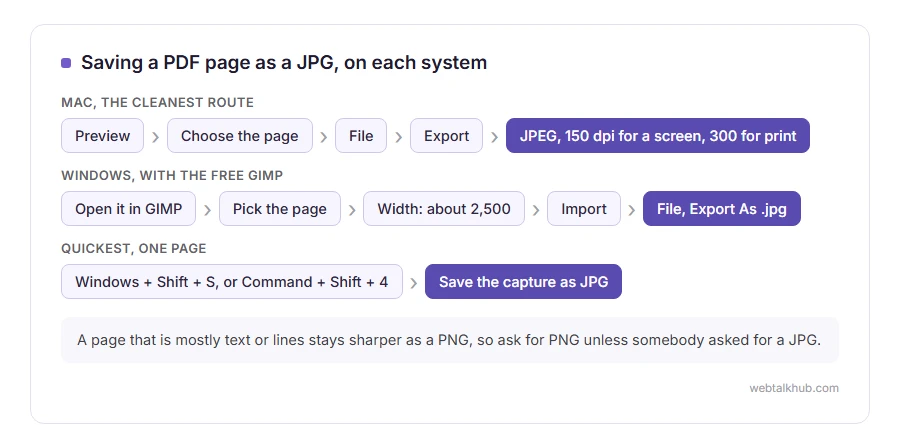Click the chevron after 'Open it in GIMP'

(x=207, y=210)
